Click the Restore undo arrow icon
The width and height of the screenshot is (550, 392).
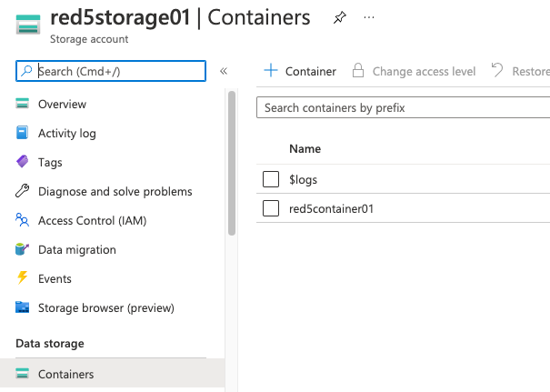coord(496,70)
